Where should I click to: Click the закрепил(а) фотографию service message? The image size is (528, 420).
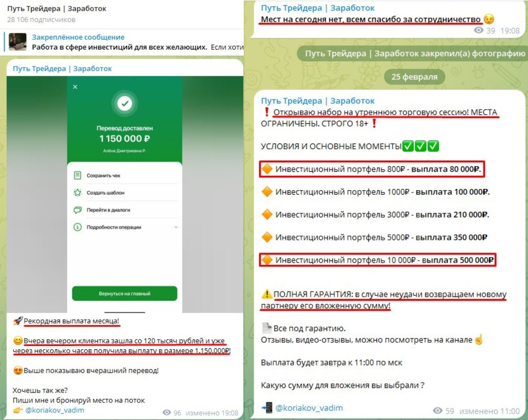(412, 53)
